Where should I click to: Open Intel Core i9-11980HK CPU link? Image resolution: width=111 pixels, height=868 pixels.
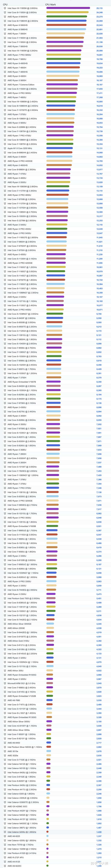(23, 21)
